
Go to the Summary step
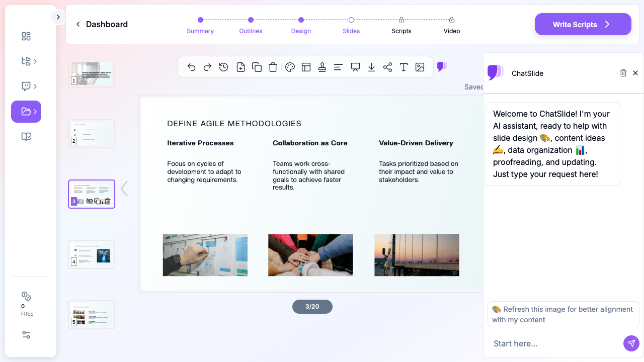tap(200, 31)
